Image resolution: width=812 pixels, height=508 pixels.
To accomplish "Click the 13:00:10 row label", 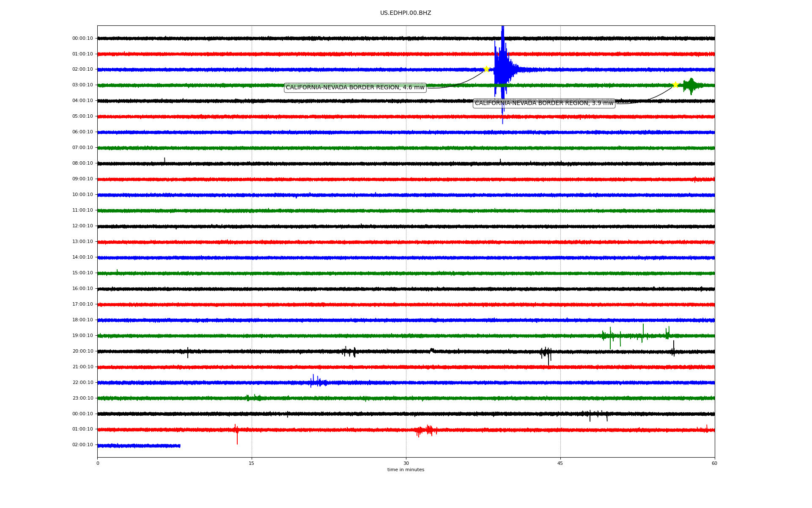I will click(x=82, y=242).
